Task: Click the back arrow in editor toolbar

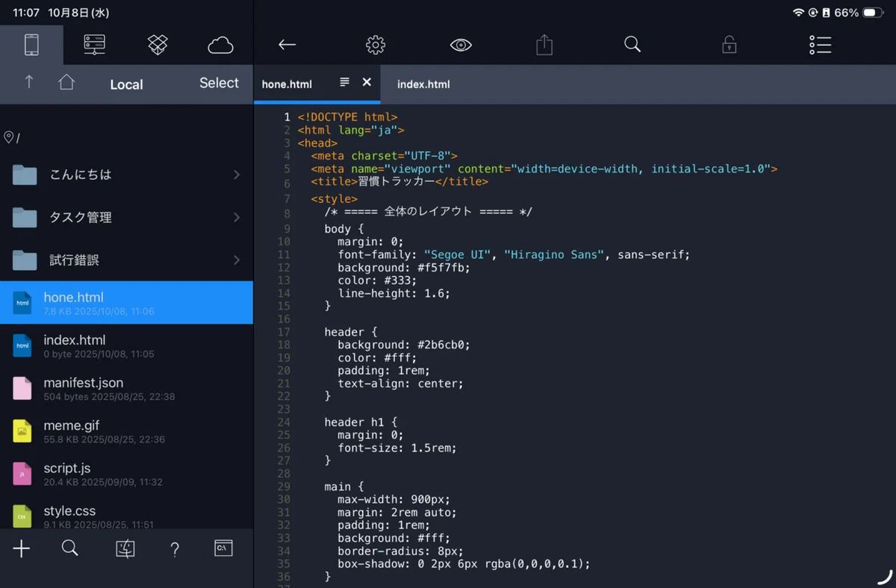Action: click(x=287, y=45)
